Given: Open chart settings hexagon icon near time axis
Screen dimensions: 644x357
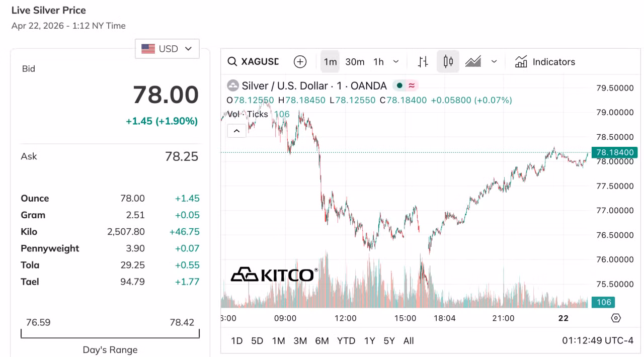Looking at the screenshot, I should (616, 318).
